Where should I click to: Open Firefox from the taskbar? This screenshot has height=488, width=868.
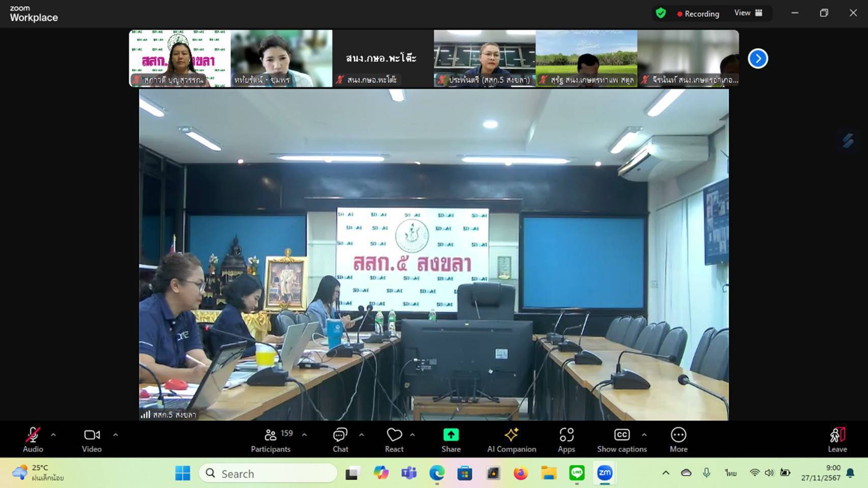(x=520, y=473)
